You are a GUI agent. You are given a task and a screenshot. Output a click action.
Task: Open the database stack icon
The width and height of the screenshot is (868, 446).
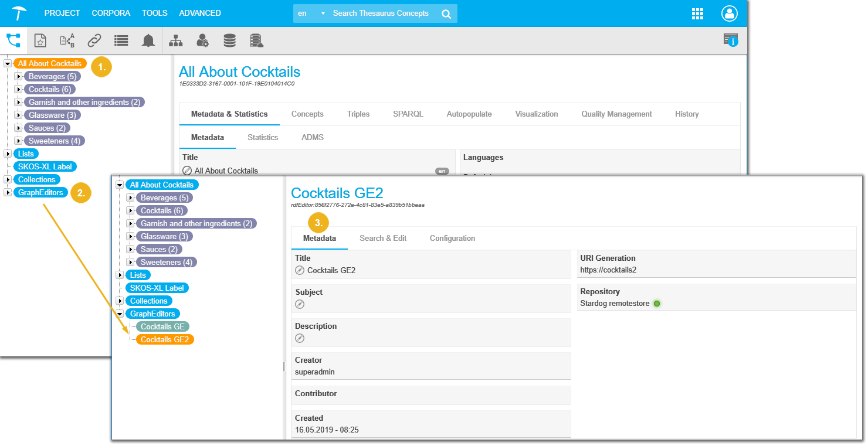tap(229, 40)
